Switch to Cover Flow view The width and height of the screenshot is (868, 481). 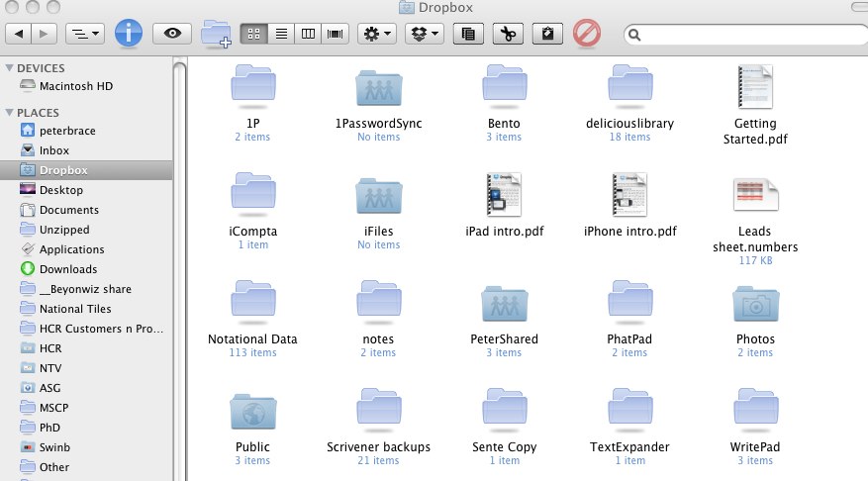(335, 34)
